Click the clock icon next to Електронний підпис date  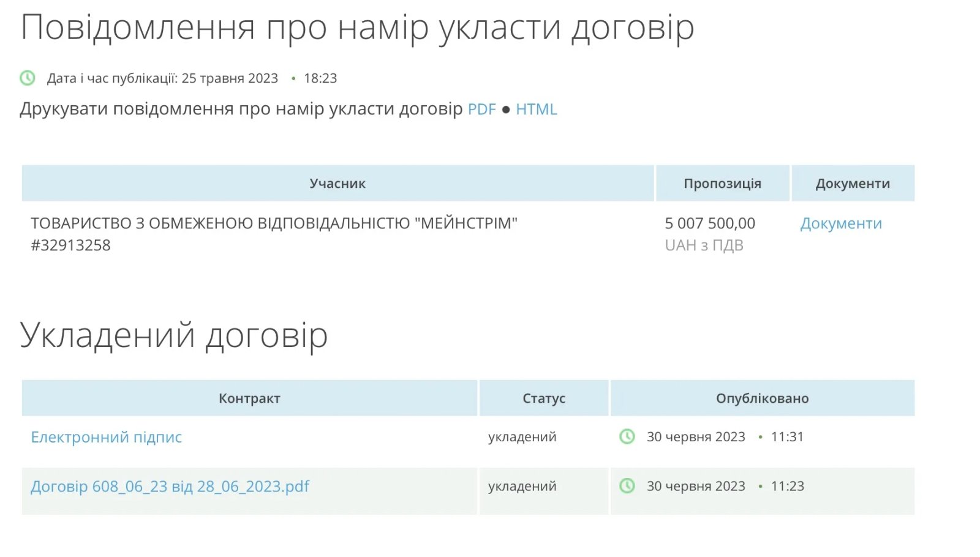628,437
